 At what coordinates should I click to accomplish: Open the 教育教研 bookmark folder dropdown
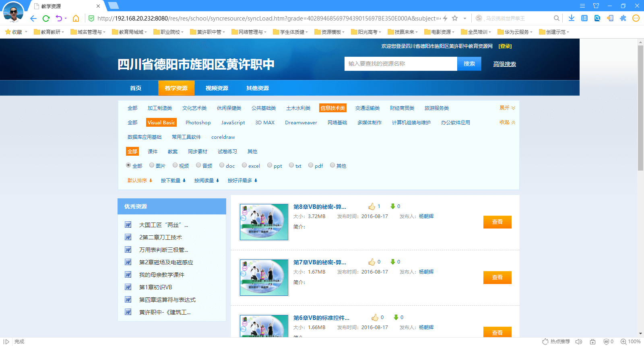(x=50, y=32)
